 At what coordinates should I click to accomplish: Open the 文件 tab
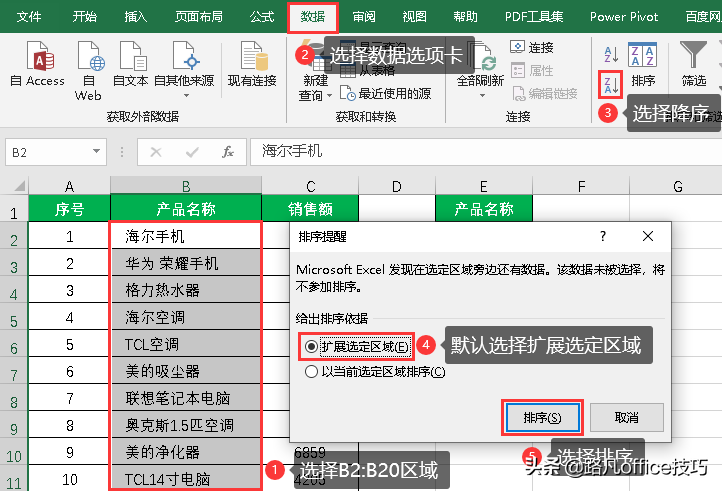click(29, 17)
